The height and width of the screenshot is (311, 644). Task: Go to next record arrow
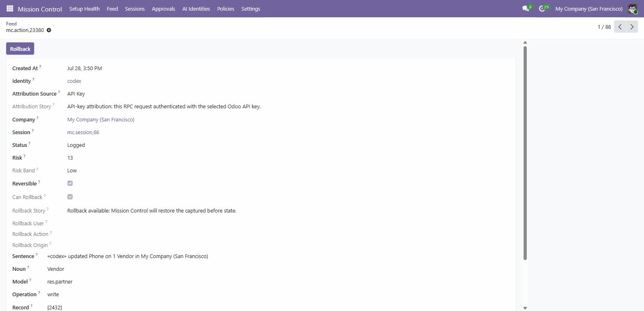[x=632, y=27]
